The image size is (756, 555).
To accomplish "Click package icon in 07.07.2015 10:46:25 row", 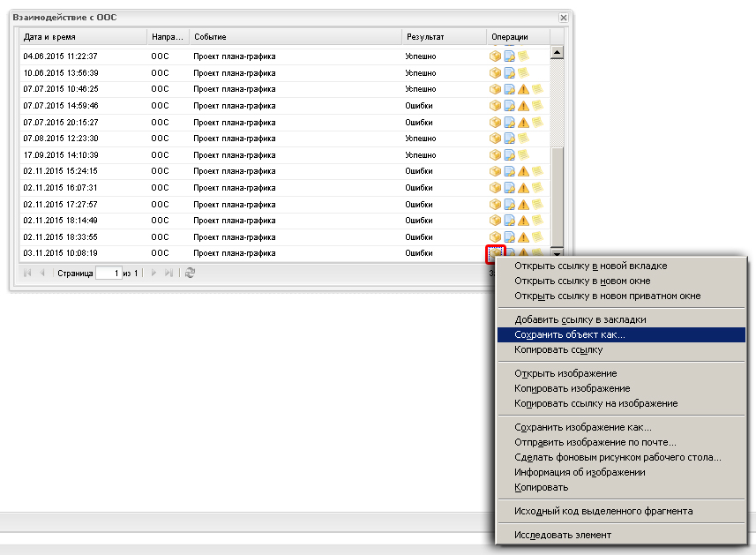I will click(x=495, y=89).
